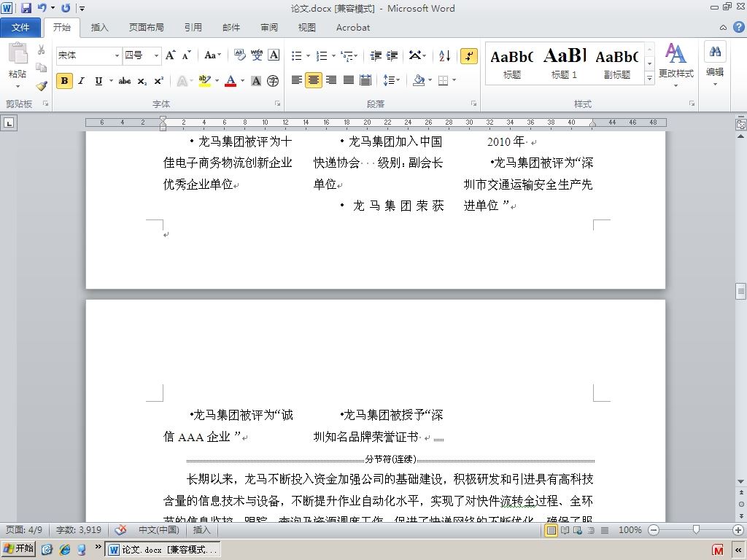Open bullet list style dropdown

pyautogui.click(x=309, y=55)
